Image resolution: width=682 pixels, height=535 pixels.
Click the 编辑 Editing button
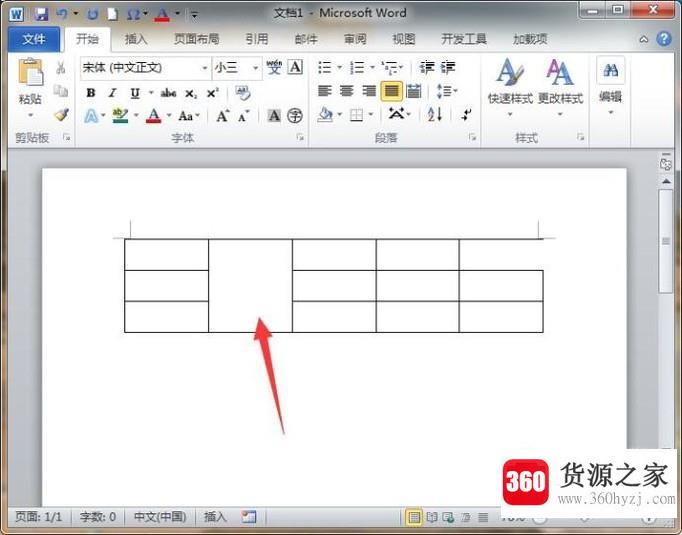610,87
